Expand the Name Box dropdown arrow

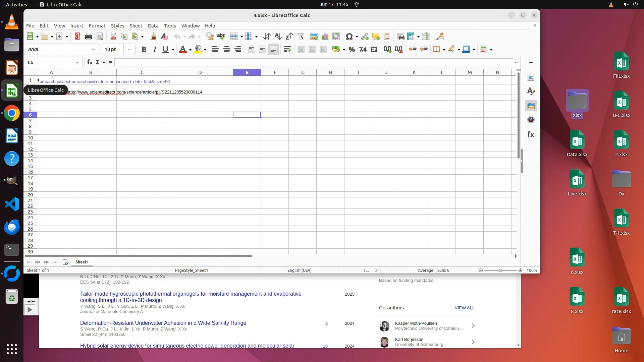pos(77,62)
